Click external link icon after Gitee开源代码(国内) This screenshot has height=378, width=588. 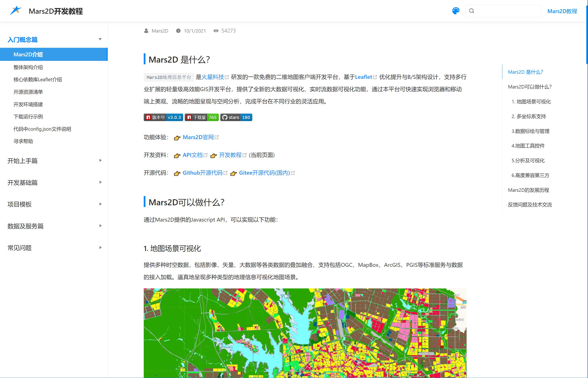(293, 173)
